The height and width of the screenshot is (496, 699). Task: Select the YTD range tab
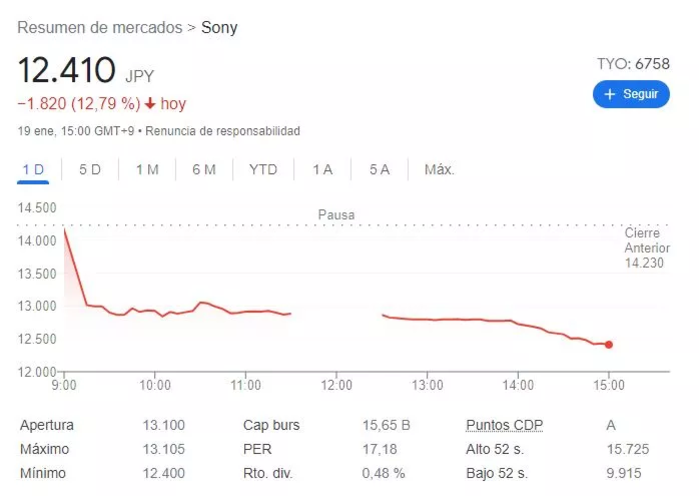263,169
